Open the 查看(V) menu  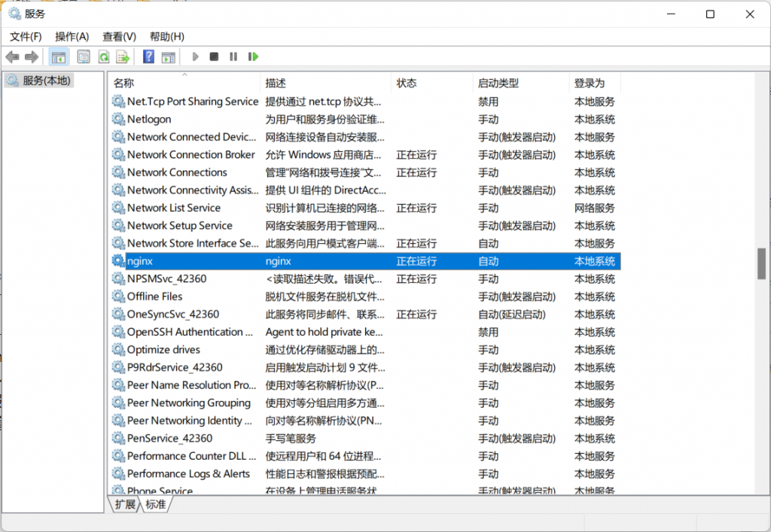(x=119, y=36)
